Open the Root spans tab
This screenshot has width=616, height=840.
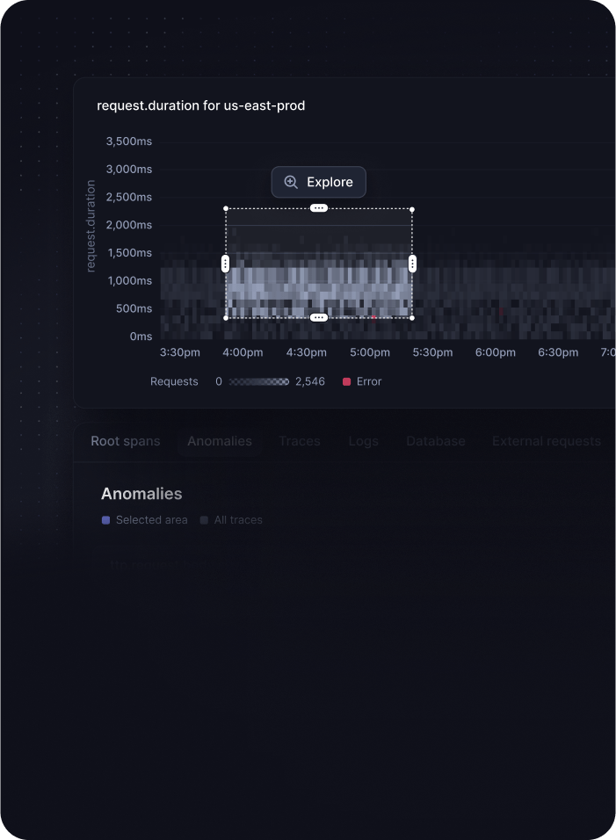click(126, 441)
